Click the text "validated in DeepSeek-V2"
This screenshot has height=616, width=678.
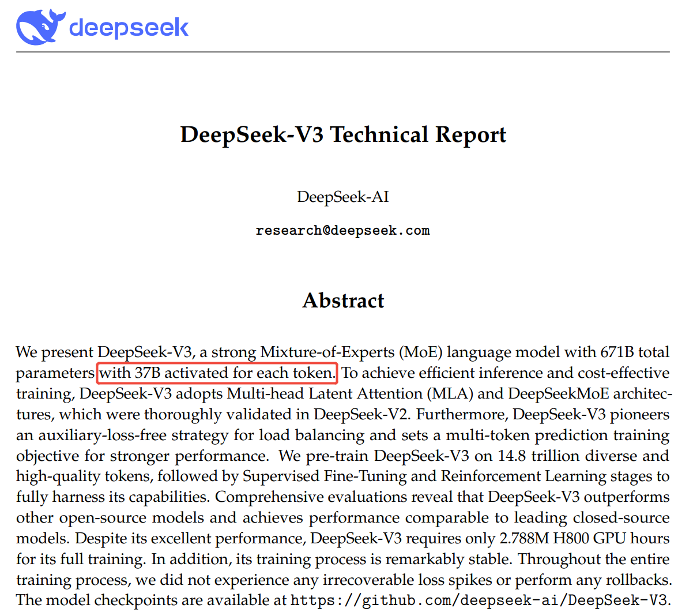point(317,414)
